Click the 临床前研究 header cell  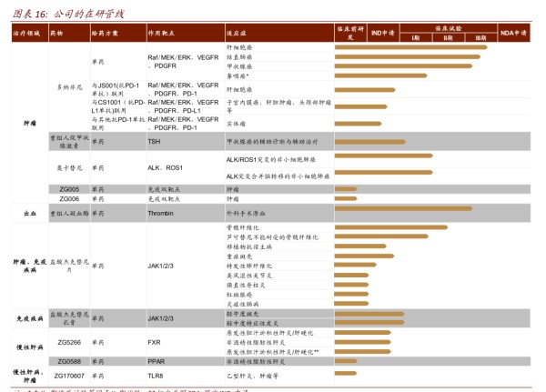click(x=350, y=33)
